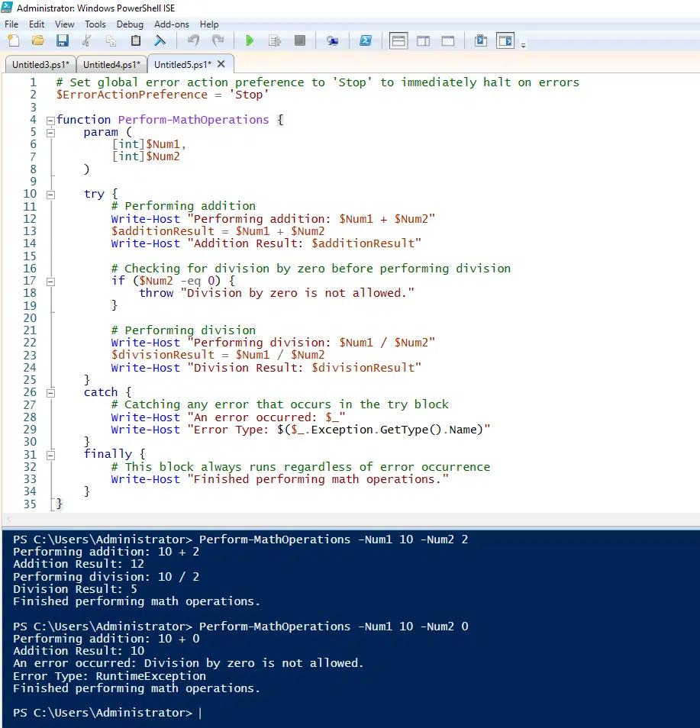Clear the console pane icon
Screen dimensions: 700x728
(x=160, y=41)
